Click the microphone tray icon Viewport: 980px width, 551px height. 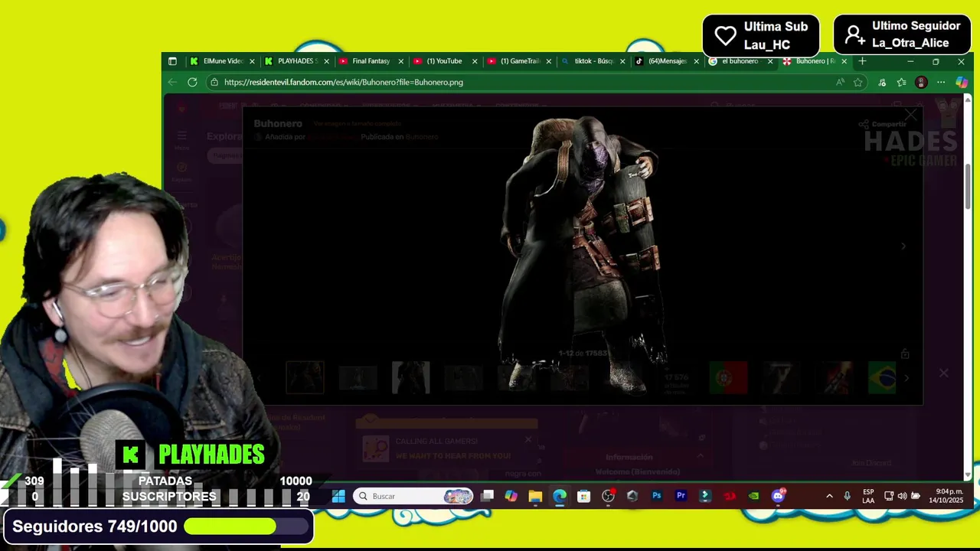click(x=847, y=496)
